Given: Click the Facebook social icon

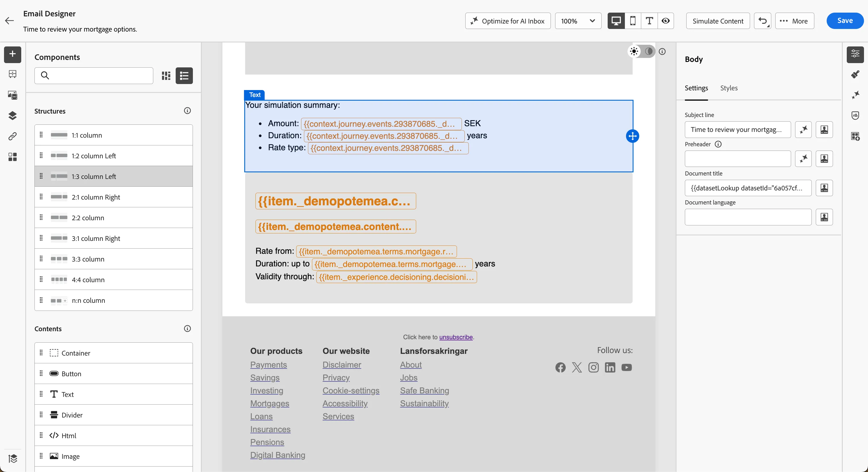Looking at the screenshot, I should tap(560, 367).
